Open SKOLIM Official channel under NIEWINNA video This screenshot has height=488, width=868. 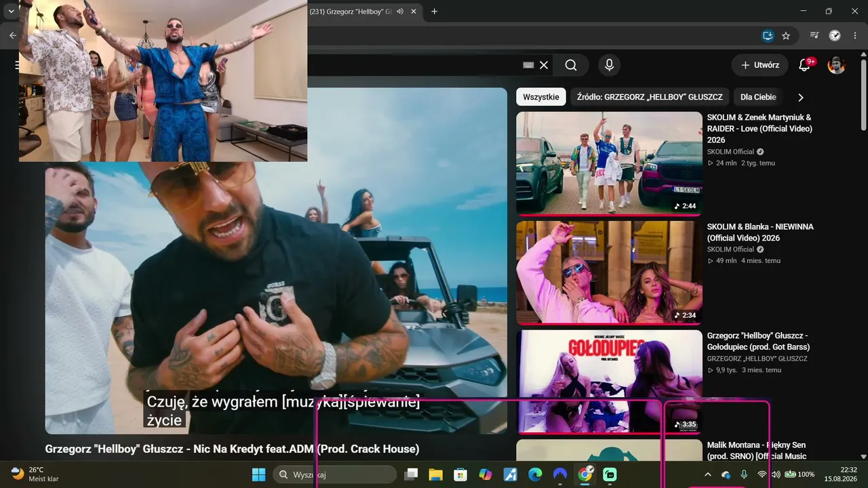pyautogui.click(x=730, y=249)
